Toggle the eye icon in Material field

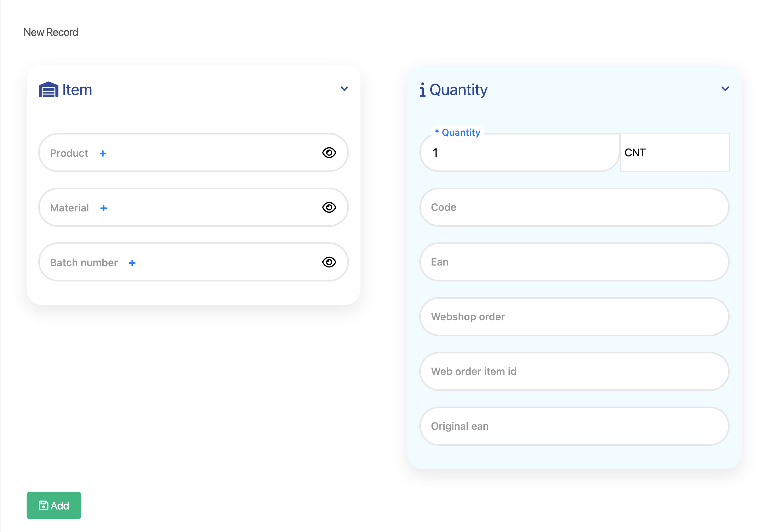click(329, 207)
